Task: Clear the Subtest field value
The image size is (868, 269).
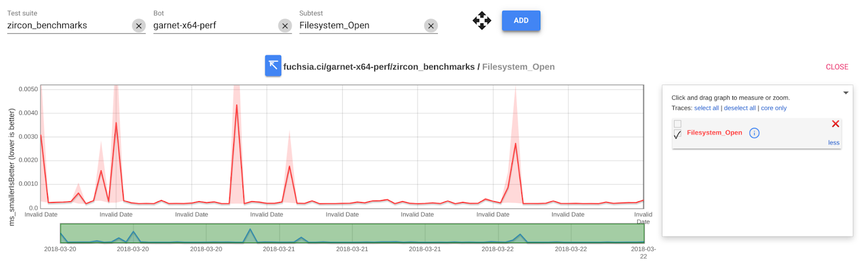Action: [431, 25]
